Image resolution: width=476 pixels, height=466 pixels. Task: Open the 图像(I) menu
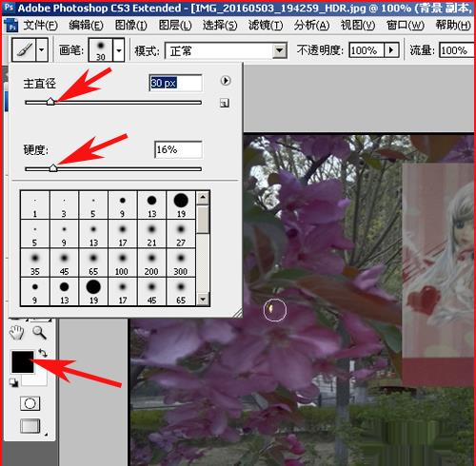coord(131,25)
